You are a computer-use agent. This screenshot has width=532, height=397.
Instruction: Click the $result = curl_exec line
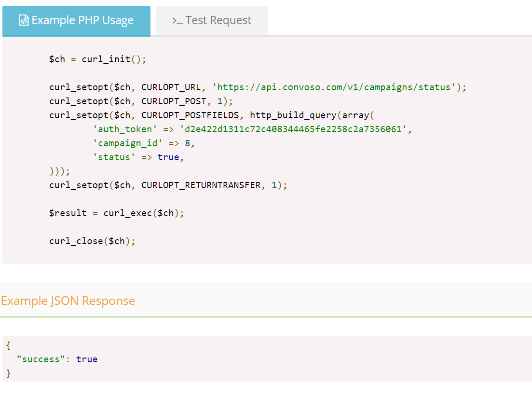(117, 213)
